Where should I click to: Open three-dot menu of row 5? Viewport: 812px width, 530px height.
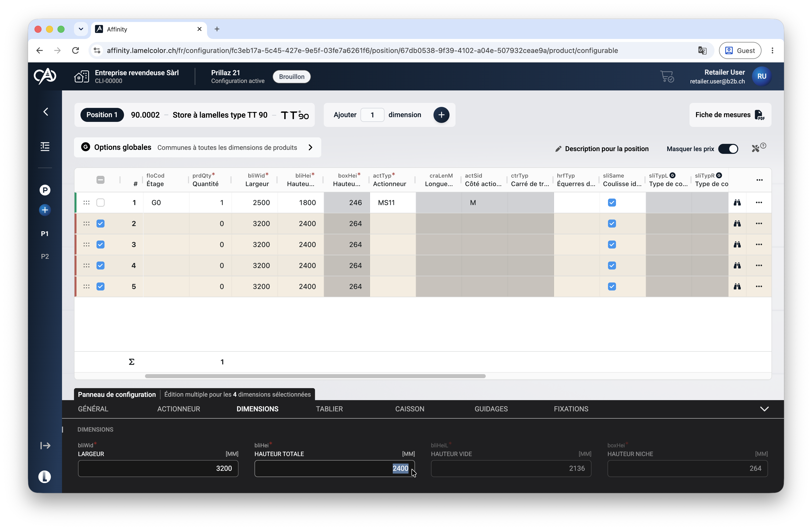point(759,286)
